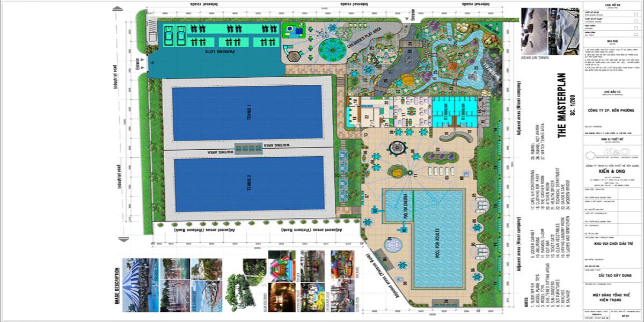Viewport: 644px width, 322px height.
Task: Click the "KIẾN & ONG" company name
Action: [x=612, y=171]
